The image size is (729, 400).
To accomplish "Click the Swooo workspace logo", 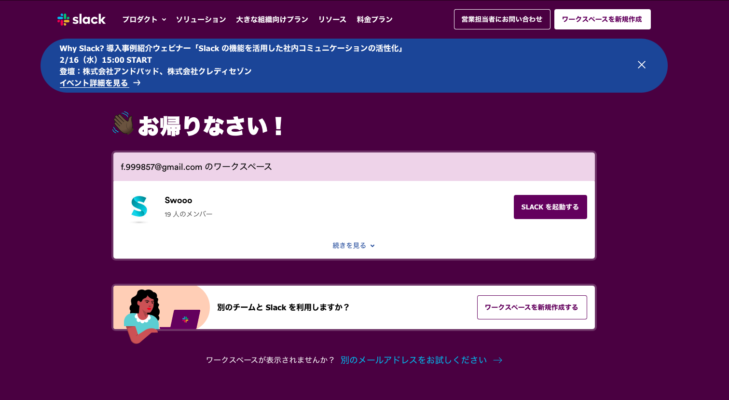I will [139, 207].
